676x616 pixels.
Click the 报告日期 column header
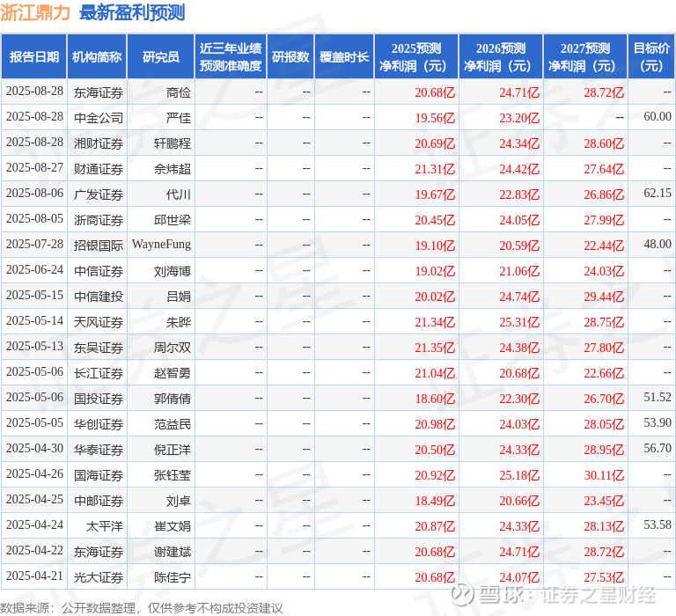(x=34, y=57)
